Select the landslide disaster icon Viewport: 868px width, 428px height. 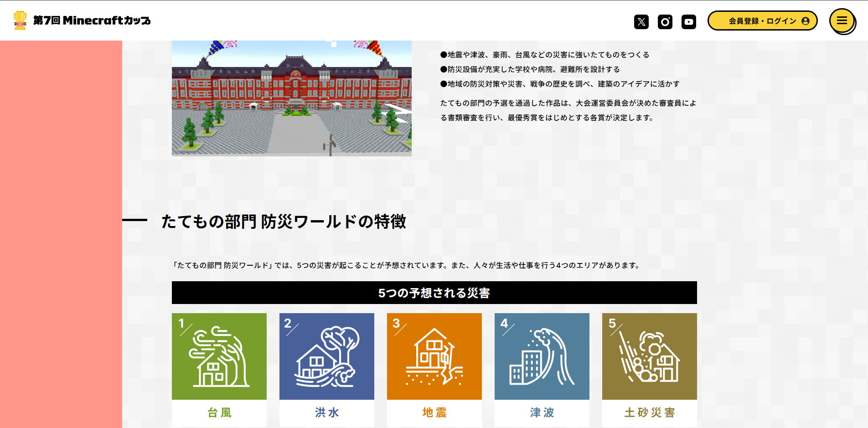tap(650, 356)
